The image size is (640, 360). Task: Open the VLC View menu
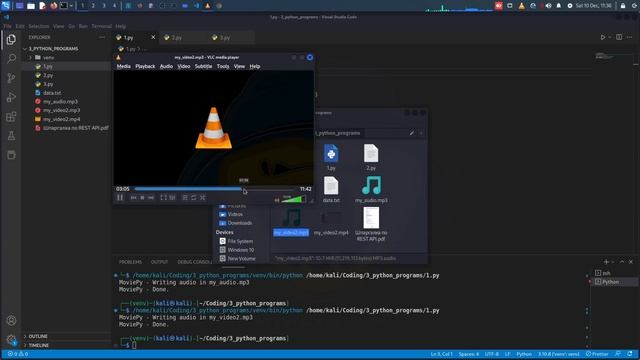click(x=239, y=66)
